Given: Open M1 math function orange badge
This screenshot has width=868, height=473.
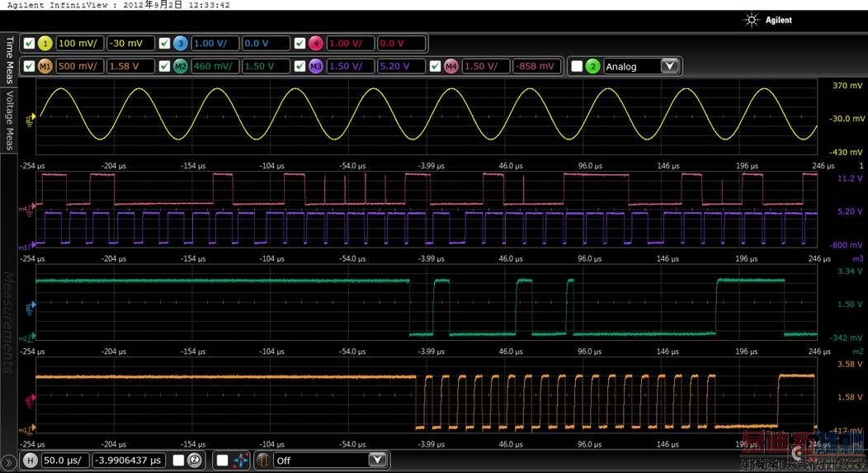Looking at the screenshot, I should [x=45, y=67].
